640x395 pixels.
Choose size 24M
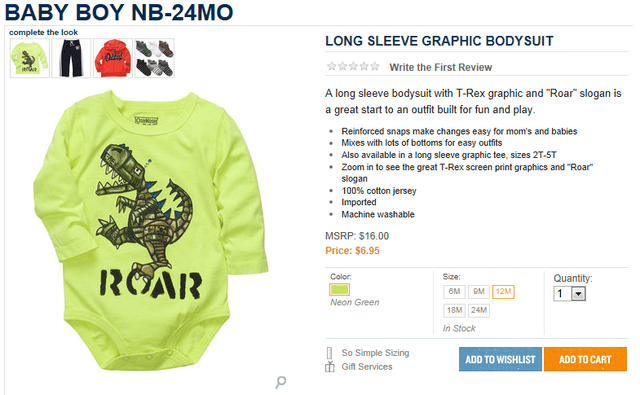point(479,311)
